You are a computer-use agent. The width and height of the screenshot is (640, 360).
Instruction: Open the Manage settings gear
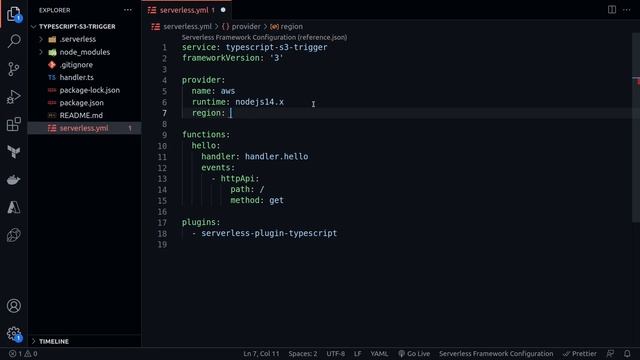14,334
